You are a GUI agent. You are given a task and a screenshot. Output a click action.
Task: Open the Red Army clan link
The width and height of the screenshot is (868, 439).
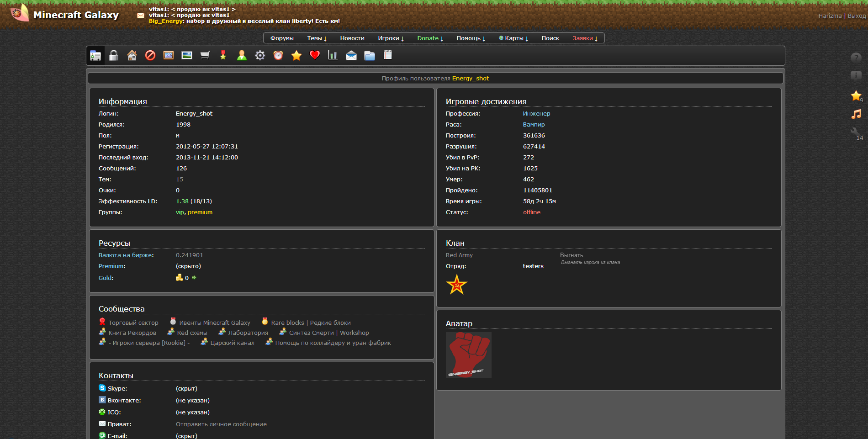(459, 255)
